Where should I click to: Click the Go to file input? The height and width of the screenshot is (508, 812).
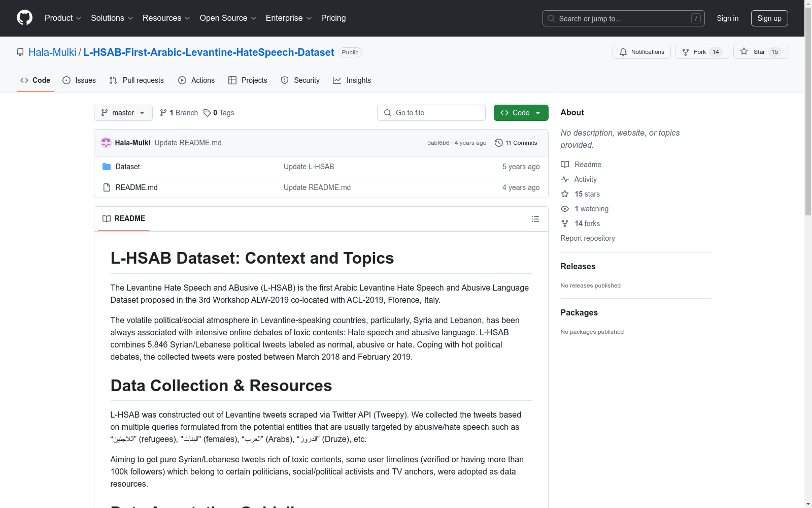coord(431,113)
